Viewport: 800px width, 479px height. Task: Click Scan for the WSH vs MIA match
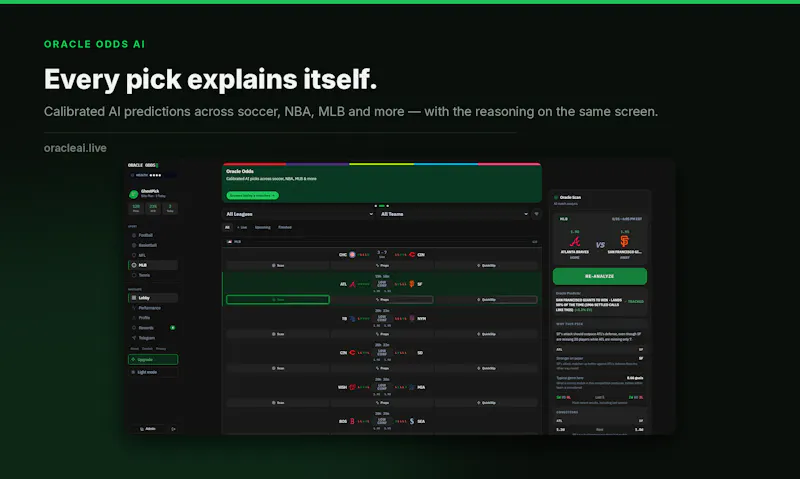tap(278, 403)
